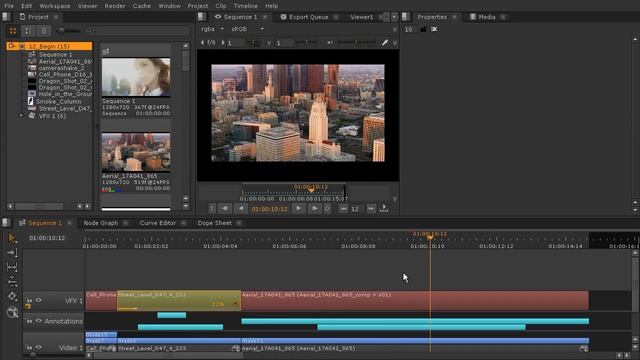Select the slip clip tool in timeline

coord(12,267)
